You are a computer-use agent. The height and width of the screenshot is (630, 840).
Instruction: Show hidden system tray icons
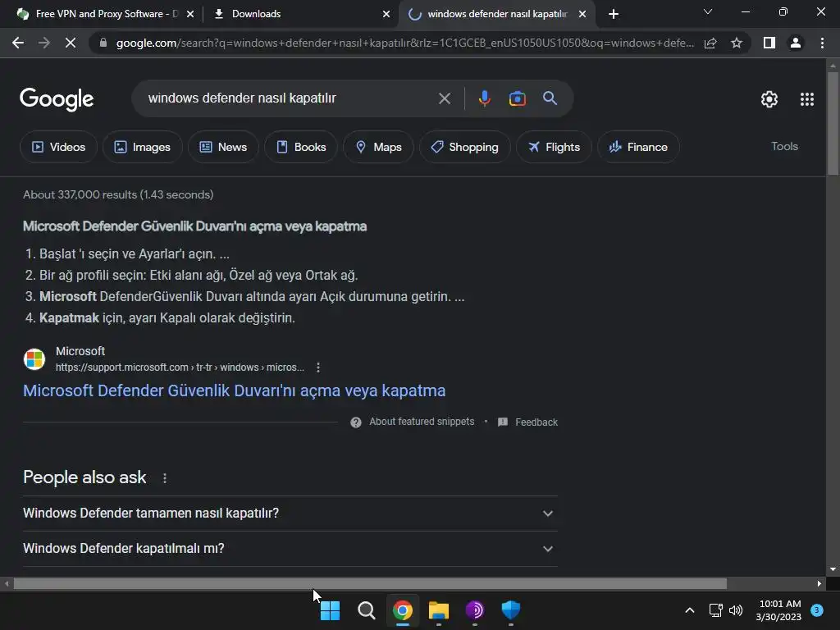(689, 610)
